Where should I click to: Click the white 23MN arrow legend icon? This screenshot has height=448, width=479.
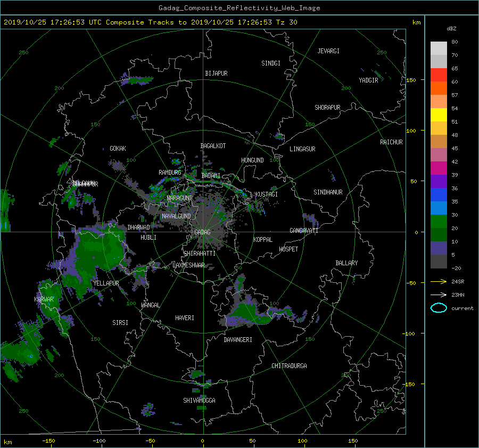pyautogui.click(x=439, y=295)
